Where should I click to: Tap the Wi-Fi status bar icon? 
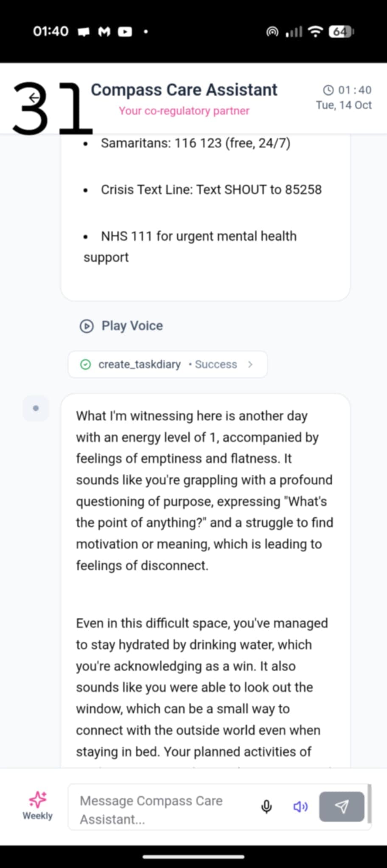click(x=315, y=31)
